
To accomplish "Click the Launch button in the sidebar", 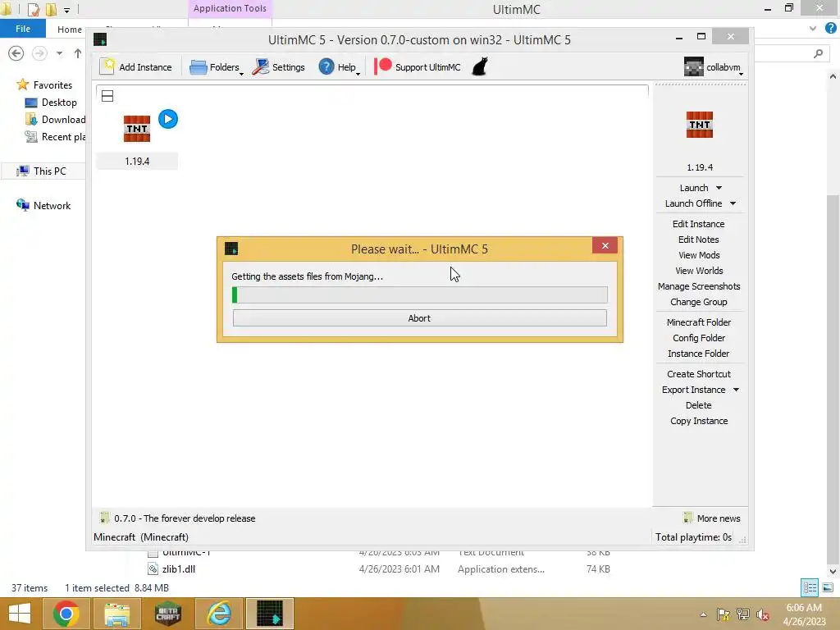I will click(694, 188).
